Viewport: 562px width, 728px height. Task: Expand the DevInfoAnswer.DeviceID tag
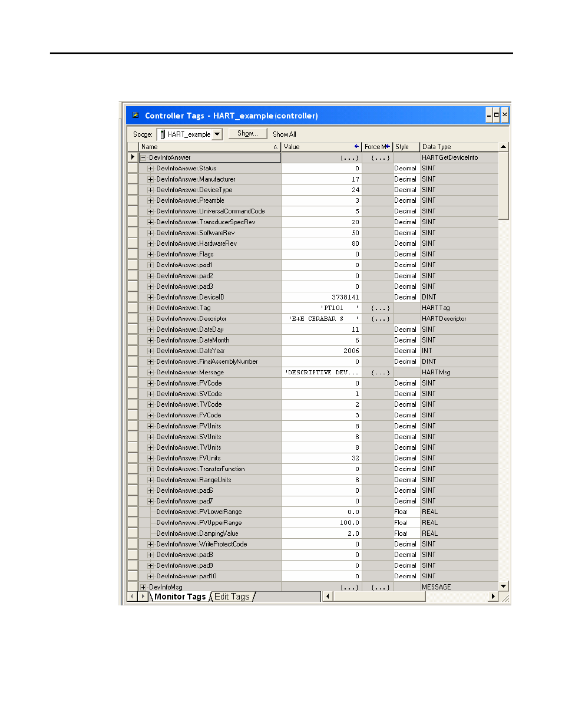pos(151,297)
